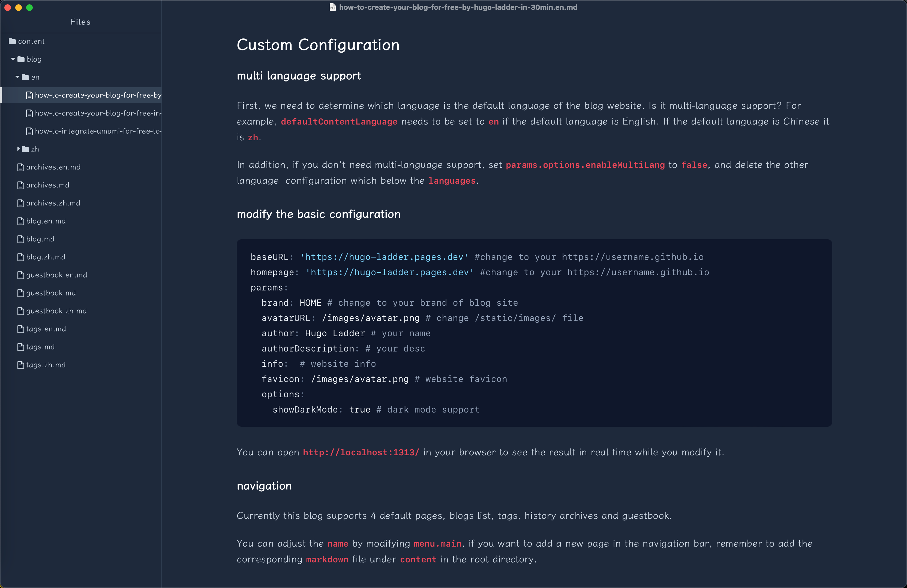Click markdown icon in the title bar

pyautogui.click(x=332, y=7)
